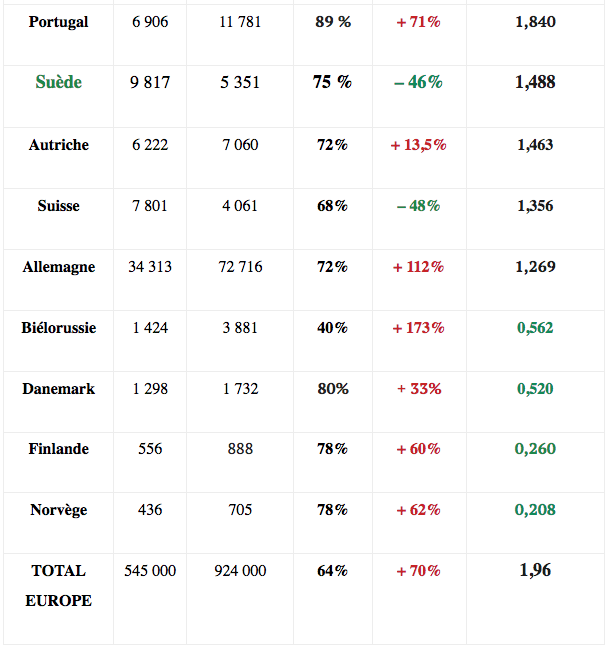Select the 1,840 value in Portugal row

click(535, 22)
